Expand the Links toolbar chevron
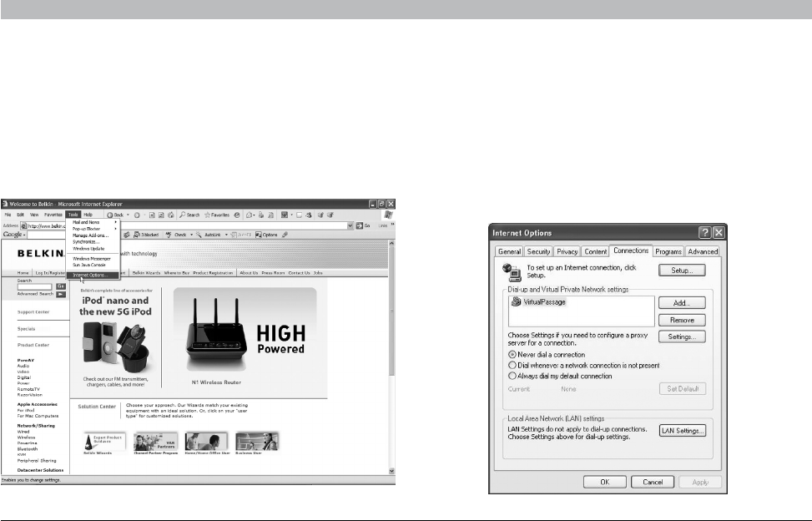 tap(392, 225)
